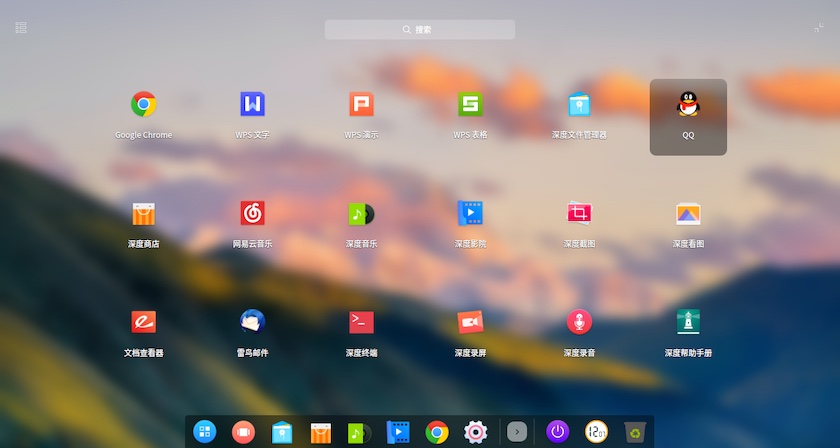Click the Google Chrome label text

[144, 135]
